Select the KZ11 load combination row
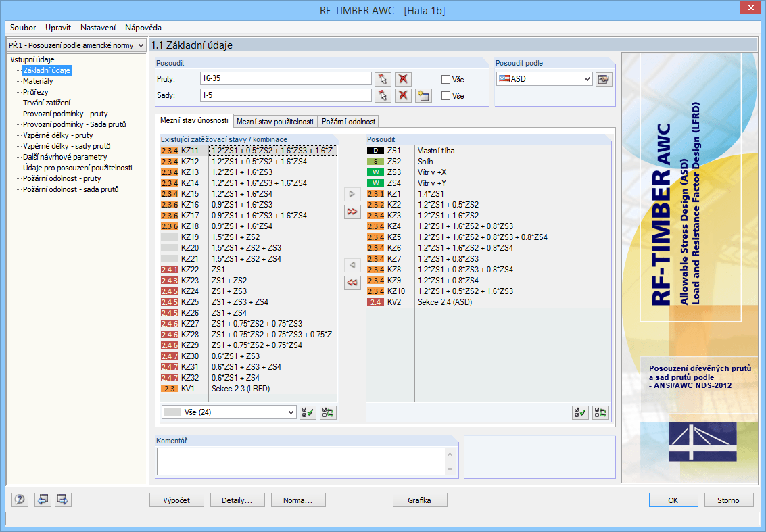 pos(249,151)
